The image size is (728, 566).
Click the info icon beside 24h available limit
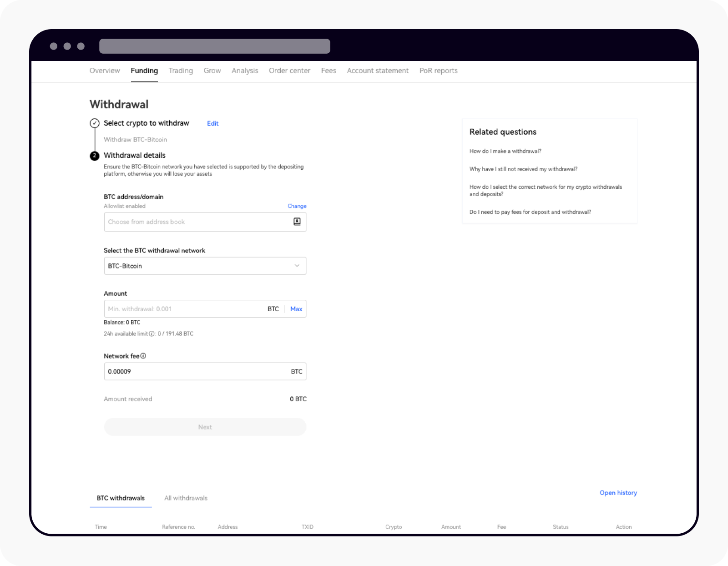[152, 334]
